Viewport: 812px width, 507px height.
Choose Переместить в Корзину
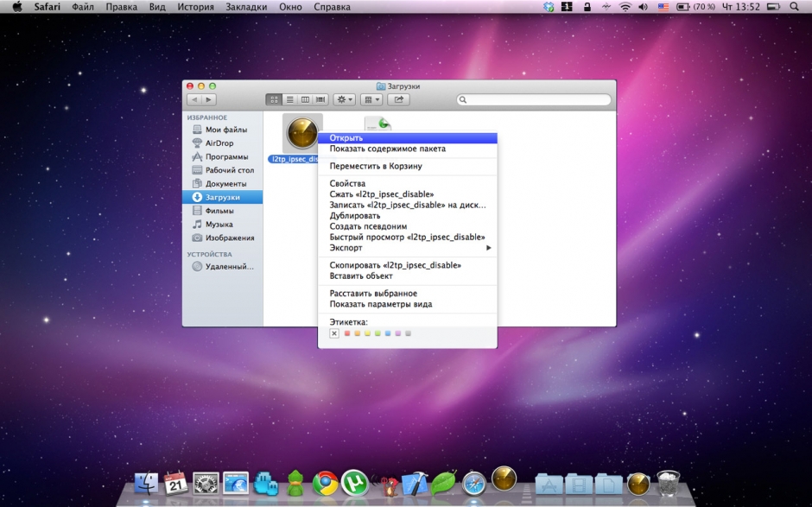(x=407, y=166)
